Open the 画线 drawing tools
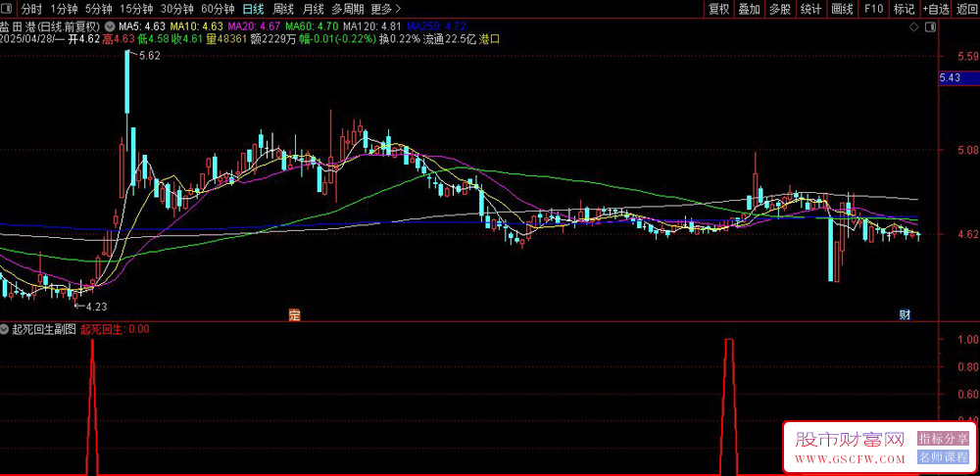Image resolution: width=980 pixels, height=476 pixels. tap(842, 9)
